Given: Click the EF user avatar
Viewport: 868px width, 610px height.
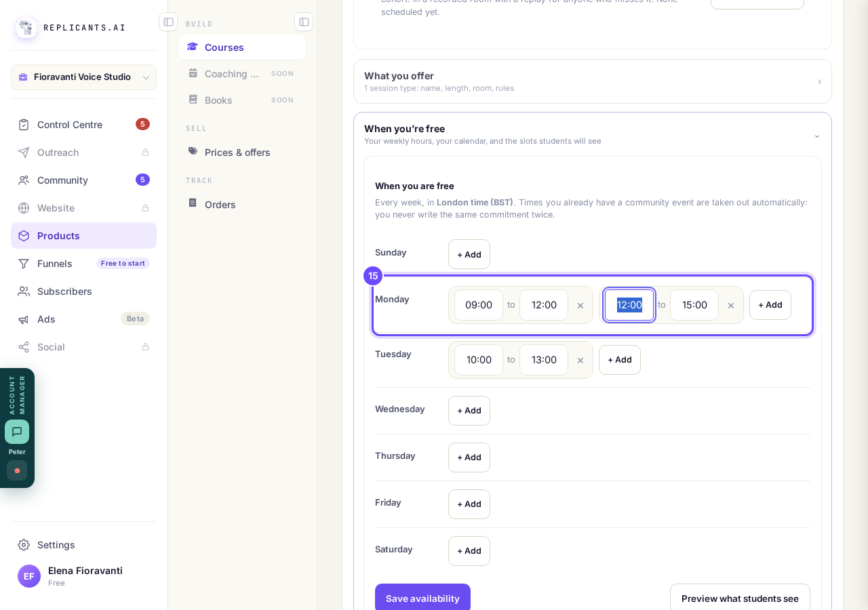Looking at the screenshot, I should tap(29, 576).
